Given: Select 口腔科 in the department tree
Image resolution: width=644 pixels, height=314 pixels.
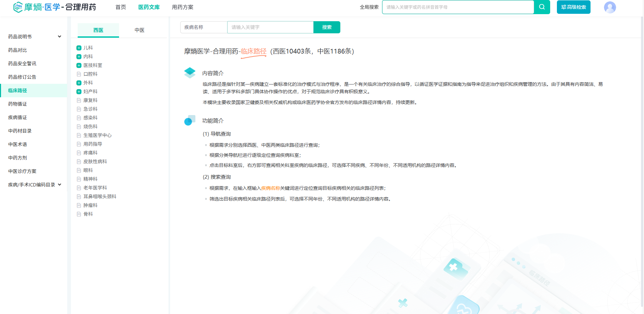Looking at the screenshot, I should coord(90,74).
